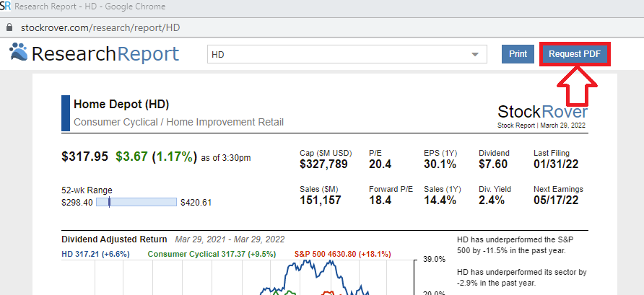Click the SR favicon in title bar
The image size is (644, 295).
coord(5,6)
